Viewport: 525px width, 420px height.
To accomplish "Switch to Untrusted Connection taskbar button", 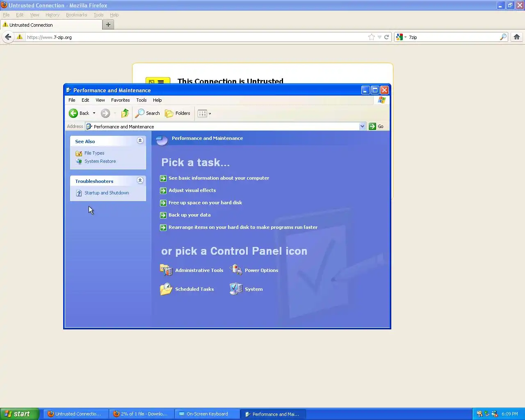I will click(76, 414).
